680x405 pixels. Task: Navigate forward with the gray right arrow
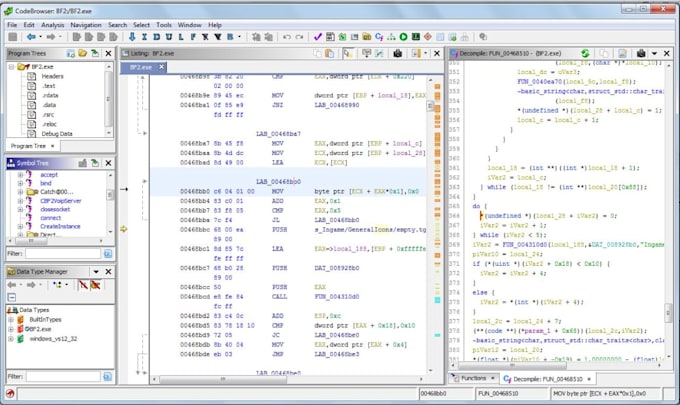coord(51,37)
